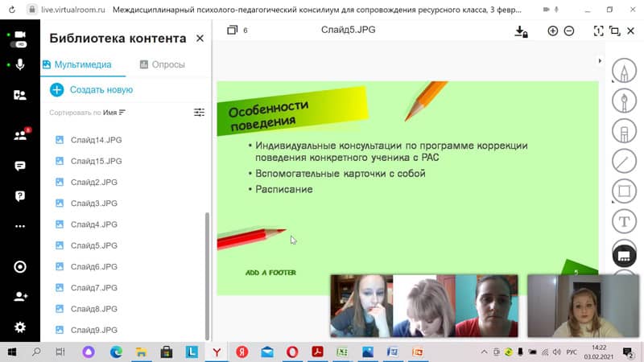
Task: Zoom in on the slide with plus
Action: (553, 31)
